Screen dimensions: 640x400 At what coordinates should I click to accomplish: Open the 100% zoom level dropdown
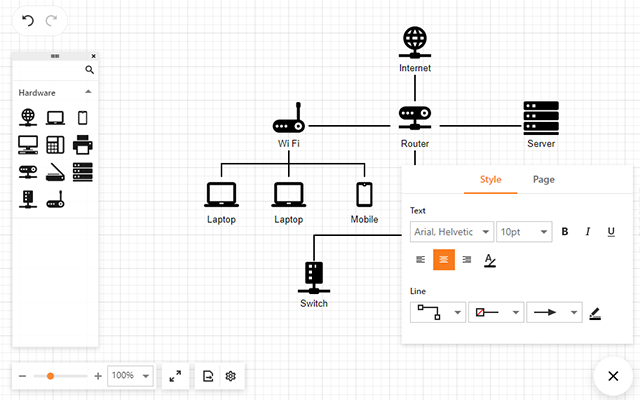[130, 376]
